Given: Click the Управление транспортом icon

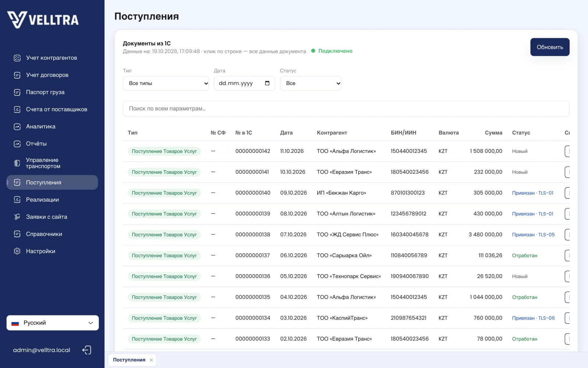Looking at the screenshot, I should 17,163.
